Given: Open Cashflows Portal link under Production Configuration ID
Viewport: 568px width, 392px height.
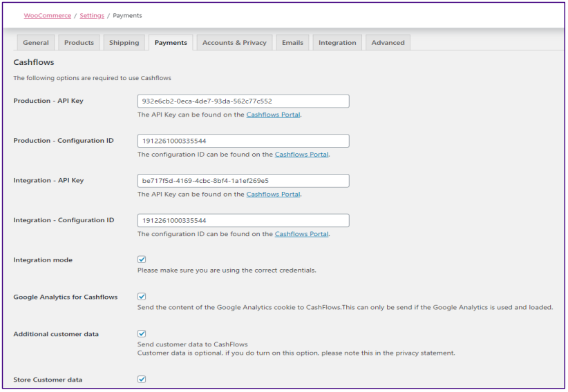Looking at the screenshot, I should coord(301,155).
